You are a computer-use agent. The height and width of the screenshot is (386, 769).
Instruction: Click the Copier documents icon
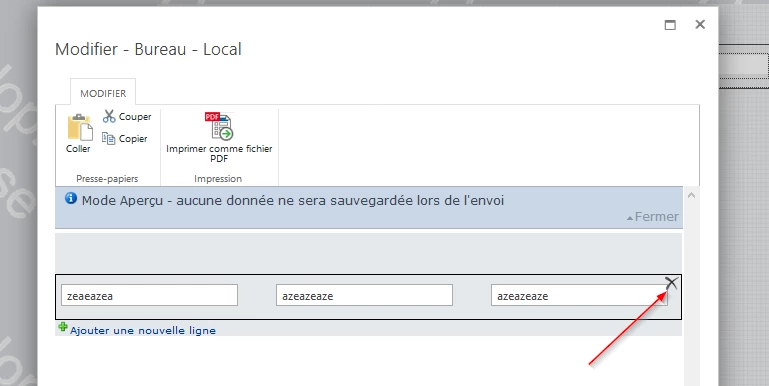click(x=108, y=138)
